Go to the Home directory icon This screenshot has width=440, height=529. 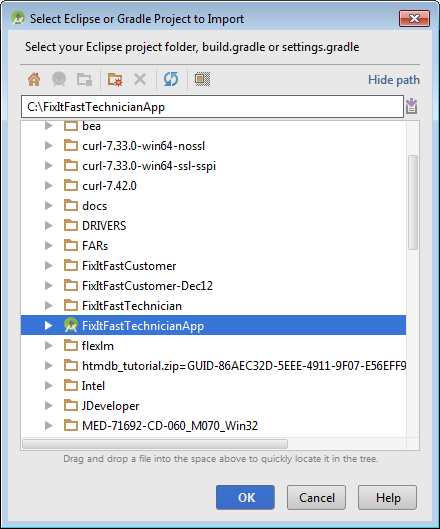pos(34,80)
